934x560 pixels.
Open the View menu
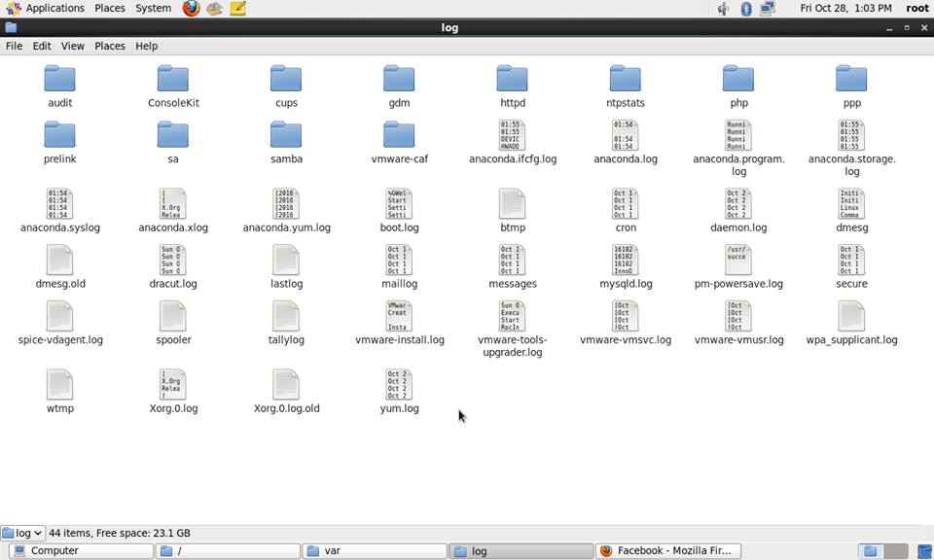(72, 46)
